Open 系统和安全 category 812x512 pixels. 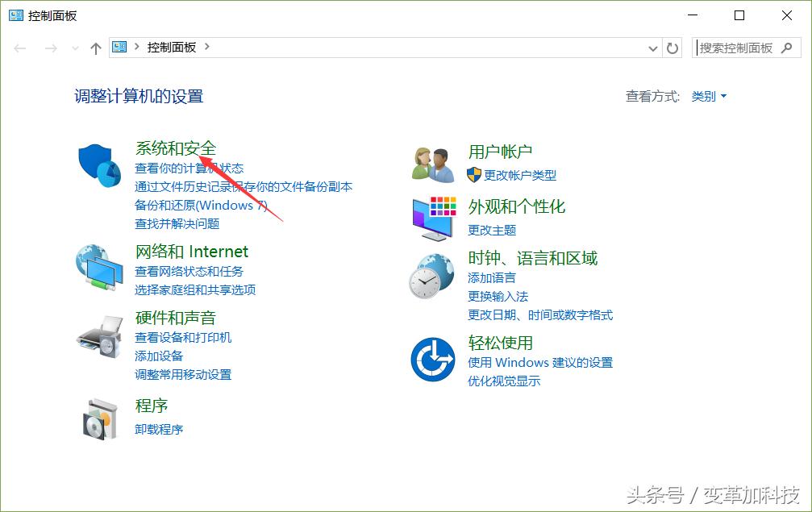coord(176,148)
